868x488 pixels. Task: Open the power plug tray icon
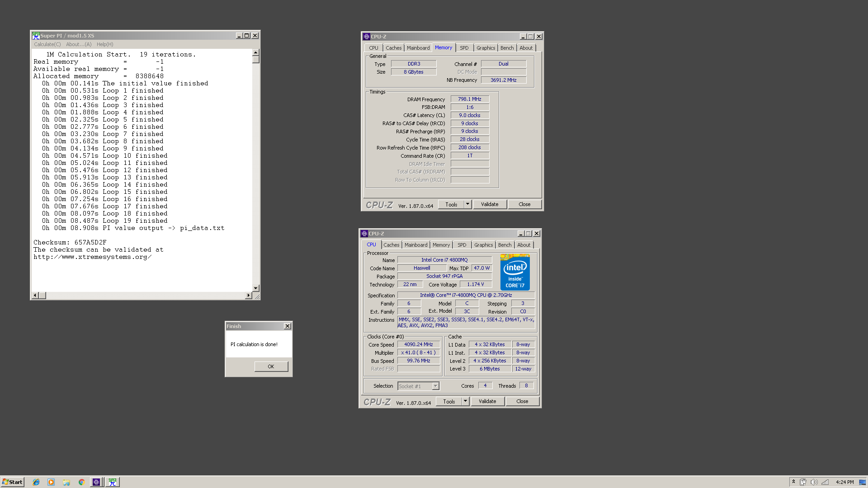[803, 482]
